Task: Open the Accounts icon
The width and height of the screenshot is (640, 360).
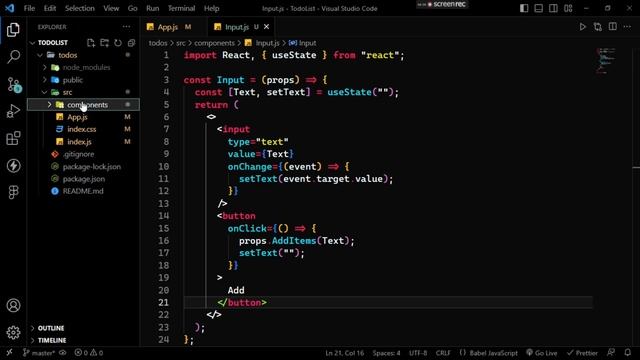Action: (x=13, y=305)
